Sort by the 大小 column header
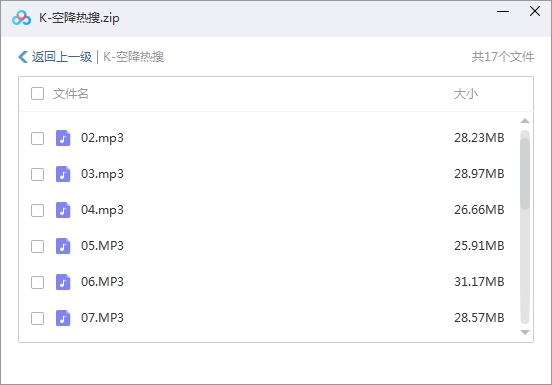 [x=465, y=94]
